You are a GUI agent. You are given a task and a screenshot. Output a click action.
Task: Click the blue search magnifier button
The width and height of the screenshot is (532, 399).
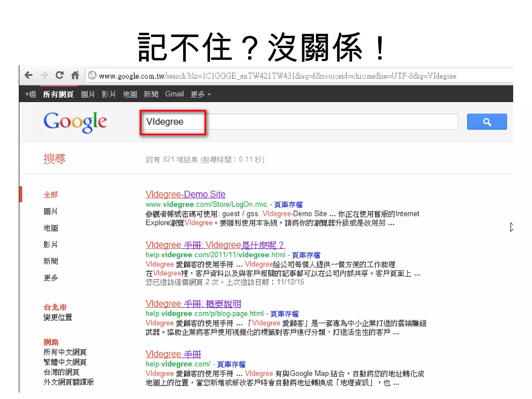coord(487,122)
